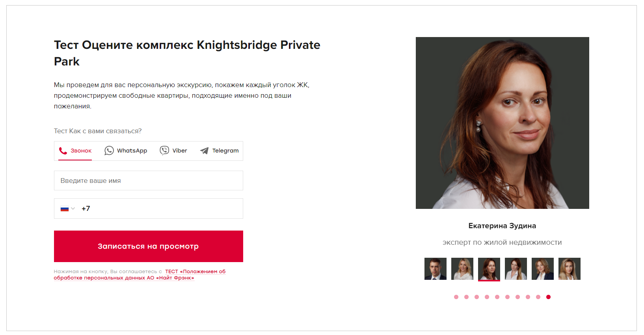The image size is (644, 335).
Task: Click the active last carousel dot
Action: pyautogui.click(x=548, y=297)
